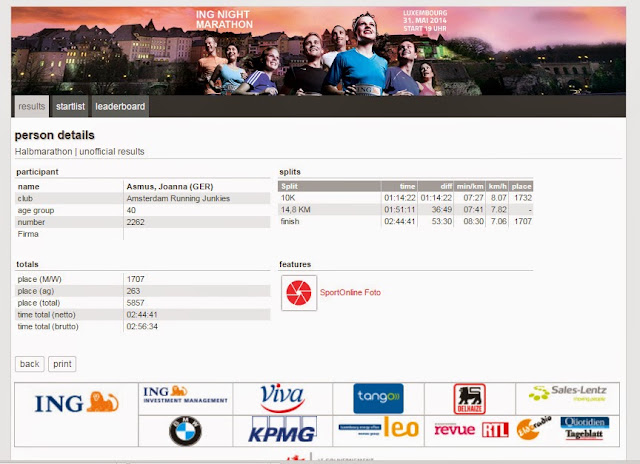Click the Eldoradio logo
Screen dimensions: 640x464
(x=533, y=428)
